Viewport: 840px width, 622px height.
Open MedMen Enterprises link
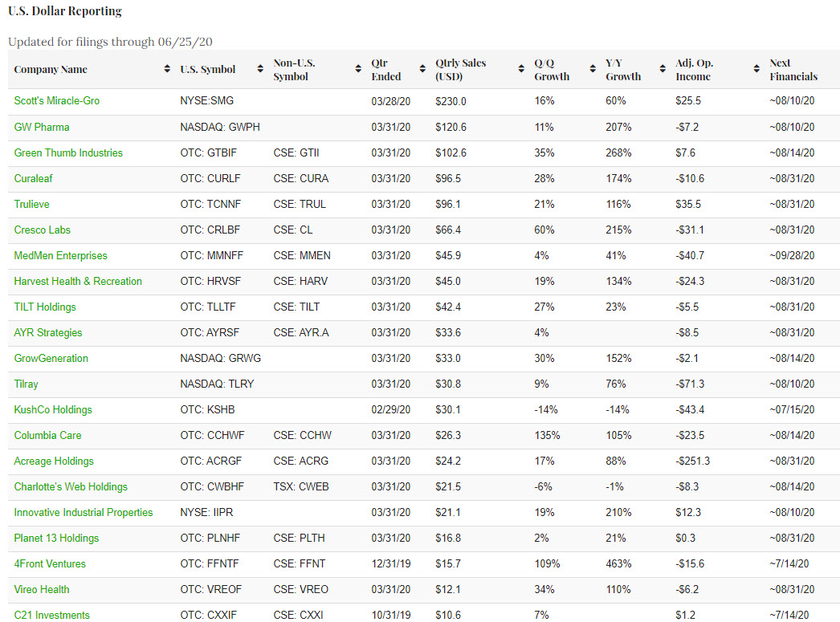[60, 255]
